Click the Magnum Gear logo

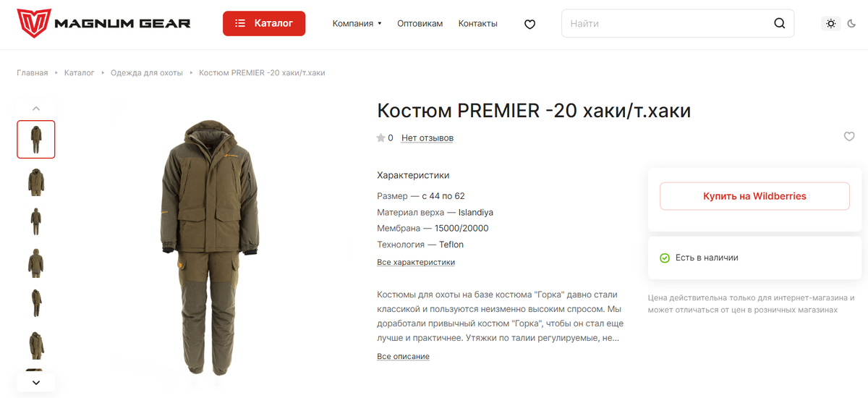[x=103, y=23]
